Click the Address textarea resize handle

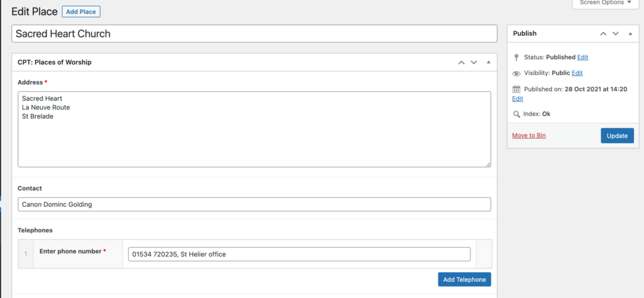487,163
